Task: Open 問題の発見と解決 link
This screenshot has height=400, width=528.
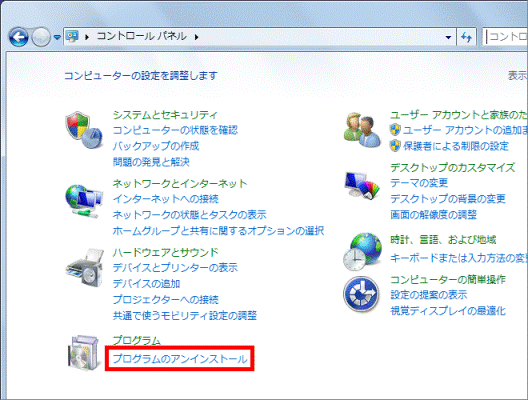Action: point(151,162)
